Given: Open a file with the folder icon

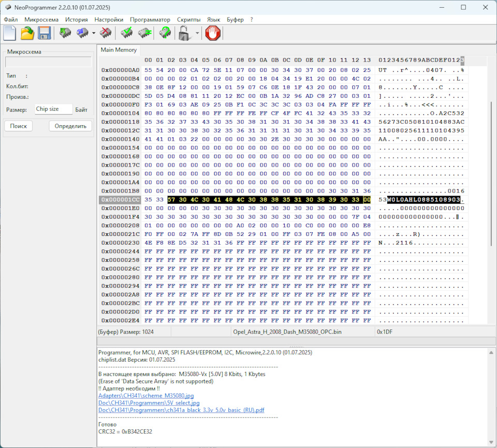Looking at the screenshot, I should point(27,34).
